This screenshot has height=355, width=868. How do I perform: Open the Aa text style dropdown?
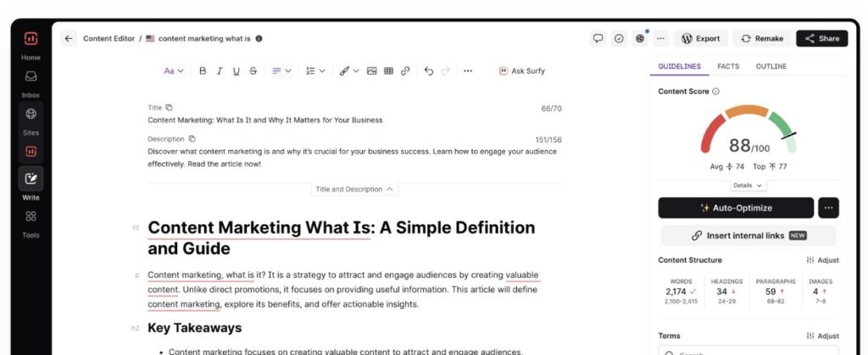pos(173,71)
